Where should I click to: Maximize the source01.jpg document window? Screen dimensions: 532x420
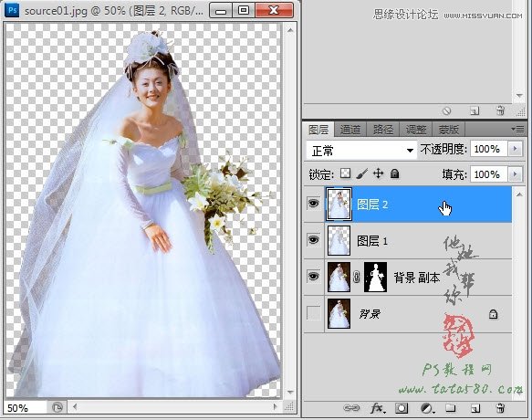[244, 11]
